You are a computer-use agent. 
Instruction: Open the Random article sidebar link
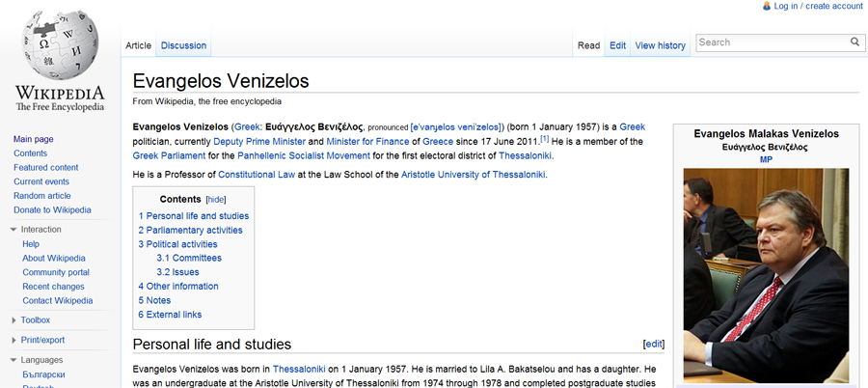tap(43, 196)
